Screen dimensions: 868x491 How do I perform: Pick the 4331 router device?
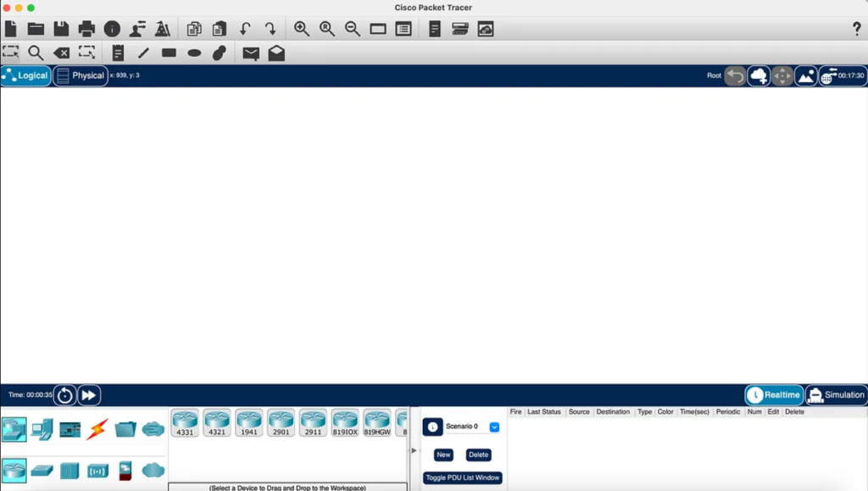185,423
